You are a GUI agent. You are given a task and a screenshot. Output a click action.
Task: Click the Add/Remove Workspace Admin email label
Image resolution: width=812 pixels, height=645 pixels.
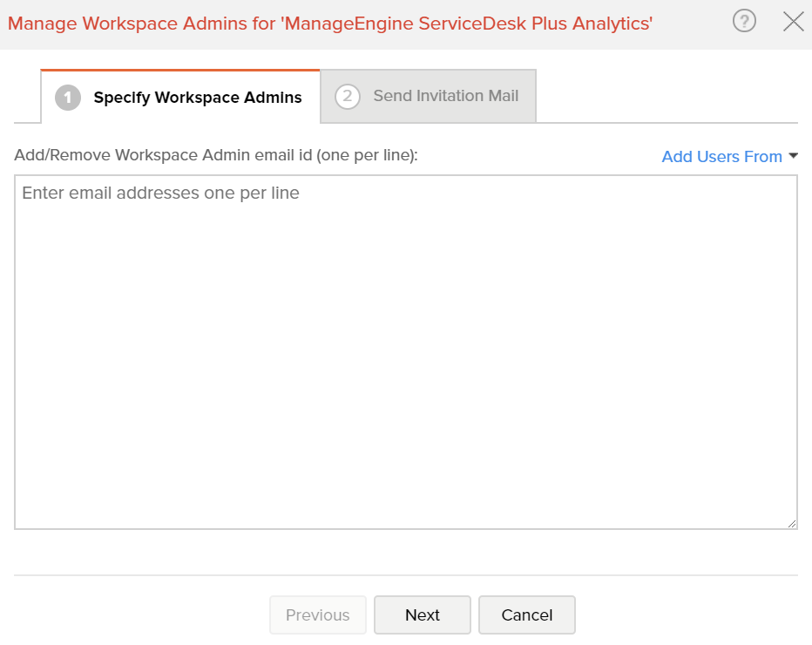216,155
